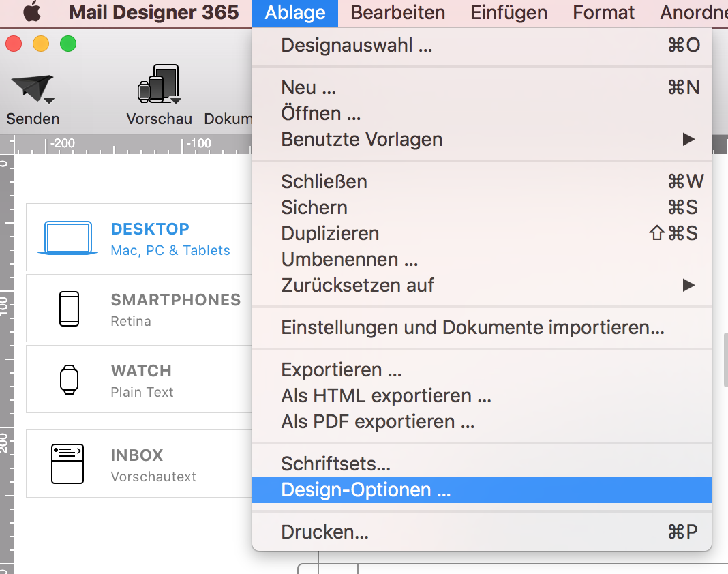Select the Watch device icon
This screenshot has height=574, width=728.
click(x=69, y=380)
